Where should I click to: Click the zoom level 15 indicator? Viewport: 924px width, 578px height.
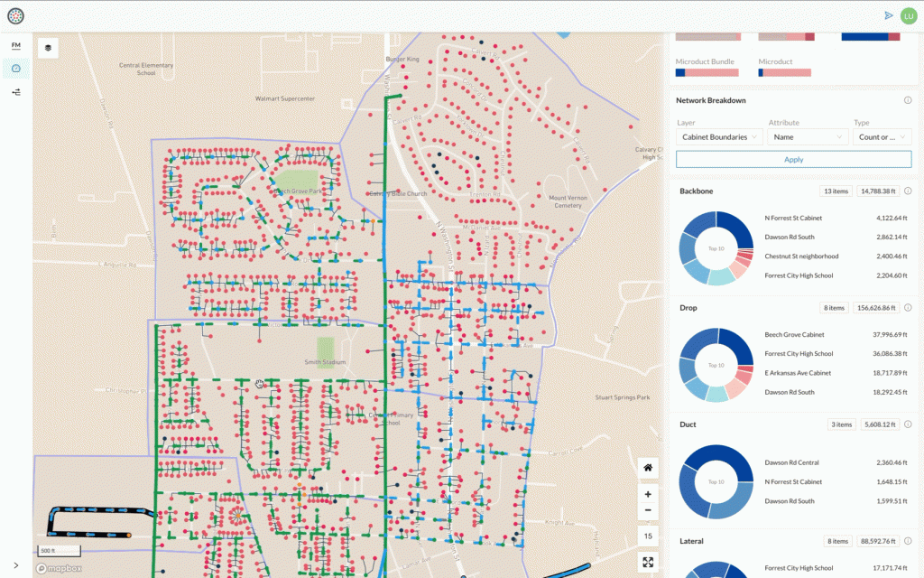648,536
